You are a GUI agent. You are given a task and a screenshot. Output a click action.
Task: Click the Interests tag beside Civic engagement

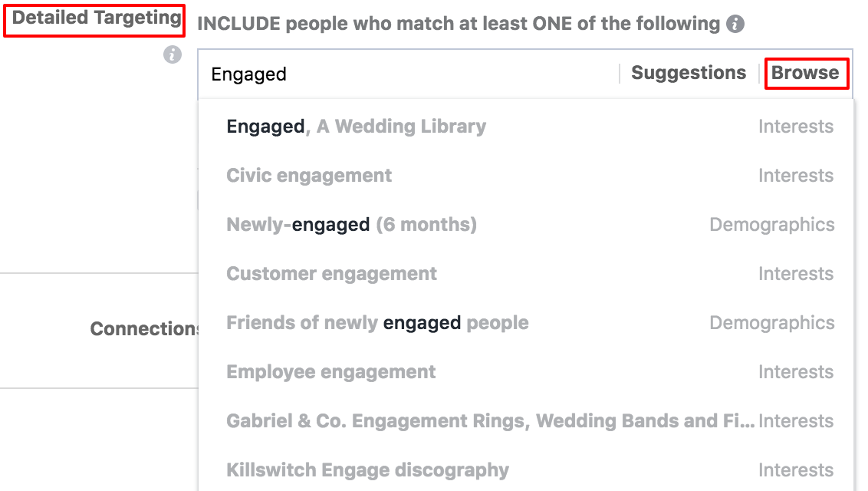click(x=795, y=176)
